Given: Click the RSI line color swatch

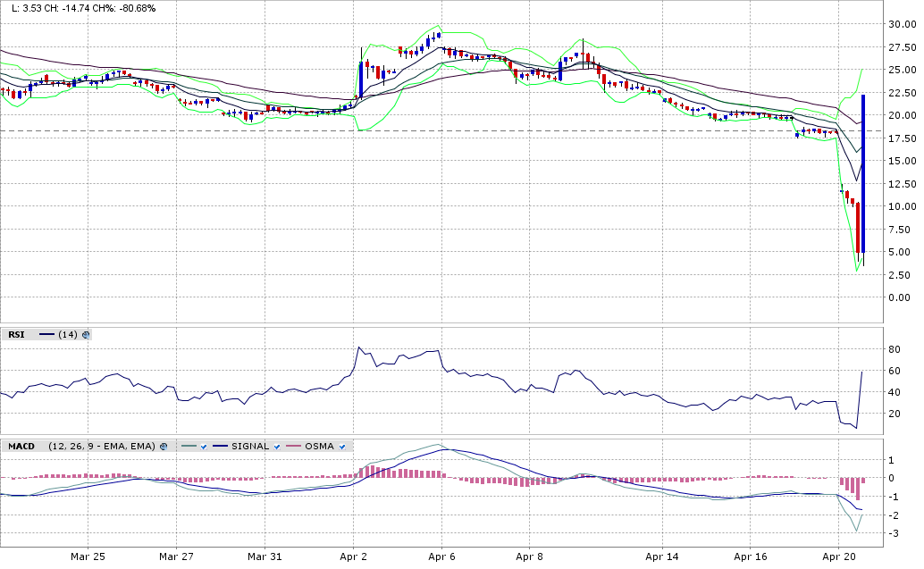Looking at the screenshot, I should click(x=46, y=335).
